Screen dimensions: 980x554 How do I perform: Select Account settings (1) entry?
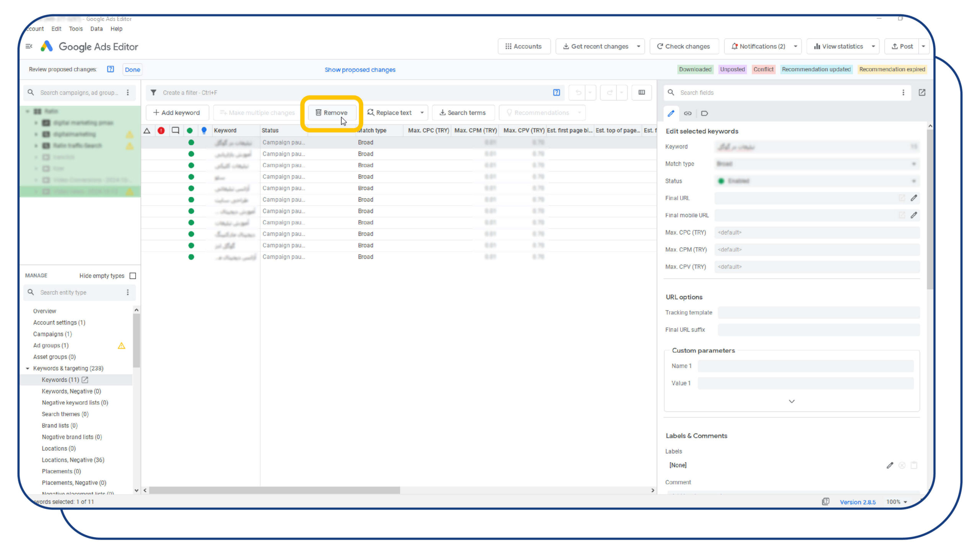coord(59,323)
